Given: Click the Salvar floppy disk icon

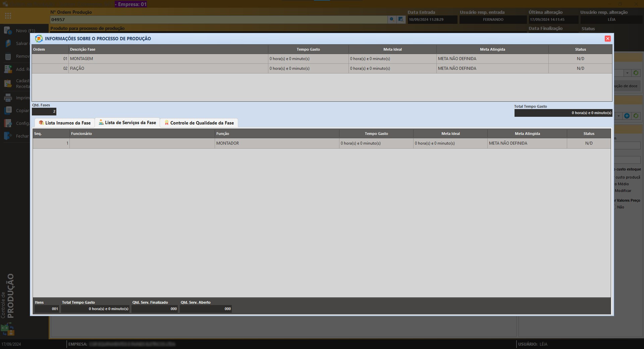Looking at the screenshot, I should pyautogui.click(x=8, y=43).
